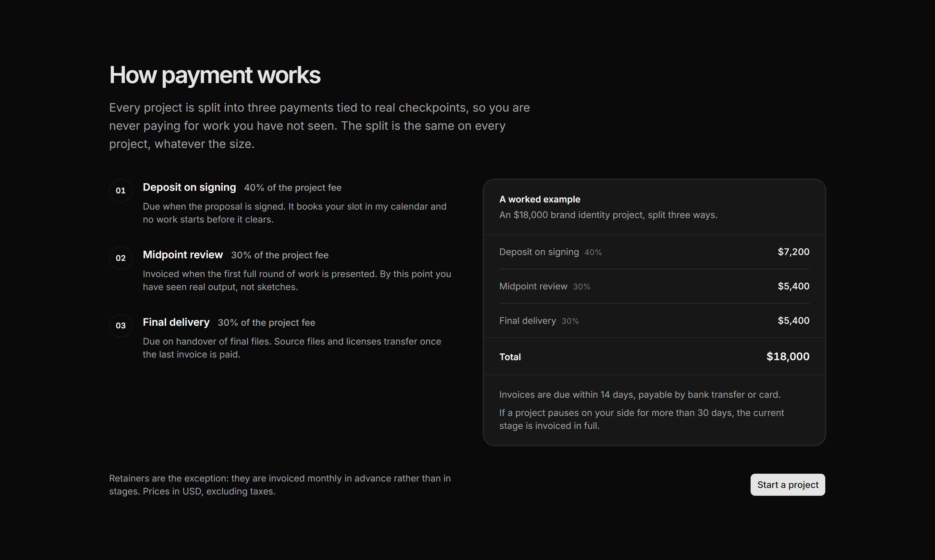Click Final delivery row label in example card

pyautogui.click(x=527, y=321)
